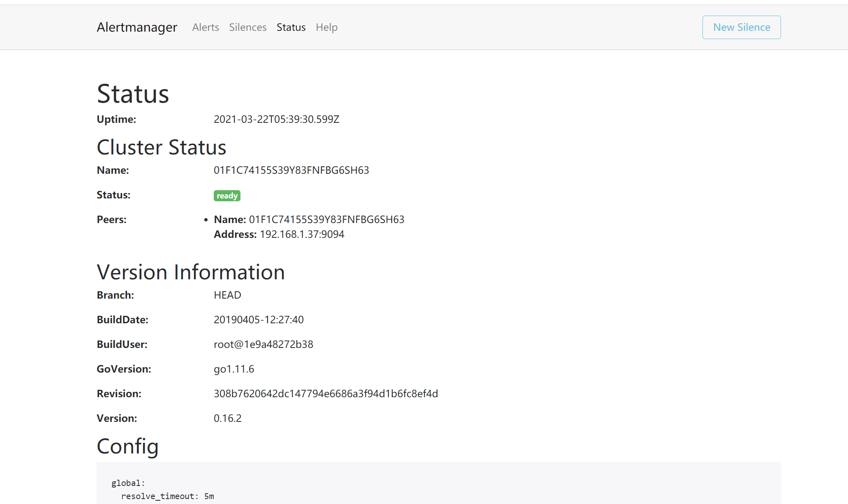Click the Revision hash value

tap(326, 394)
